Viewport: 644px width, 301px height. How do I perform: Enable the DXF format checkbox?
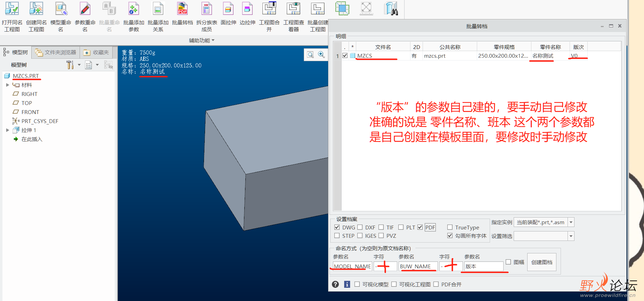[x=360, y=227]
